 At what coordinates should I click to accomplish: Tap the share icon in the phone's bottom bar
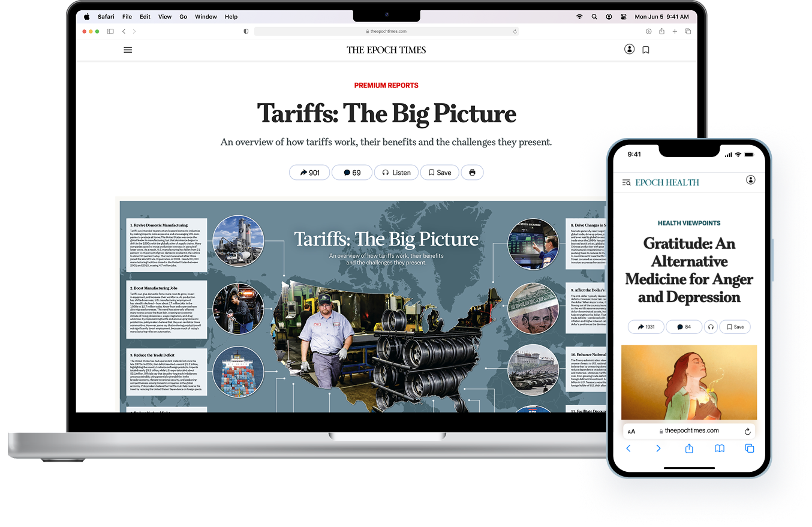click(x=689, y=448)
